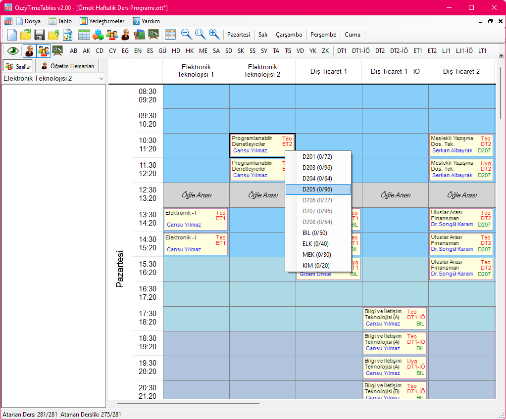The height and width of the screenshot is (420, 506).
Task: Click the save floppy disk icon
Action: 40,35
